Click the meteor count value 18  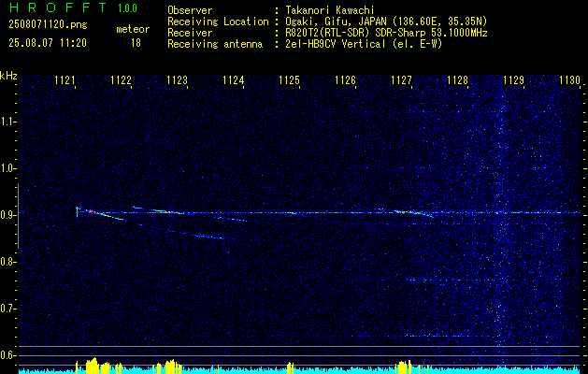pos(136,43)
